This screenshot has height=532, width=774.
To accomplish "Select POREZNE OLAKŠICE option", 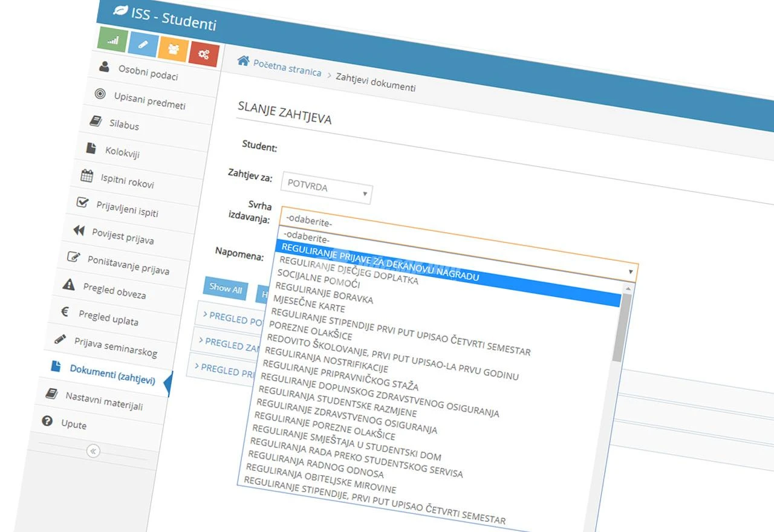I will click(x=311, y=330).
